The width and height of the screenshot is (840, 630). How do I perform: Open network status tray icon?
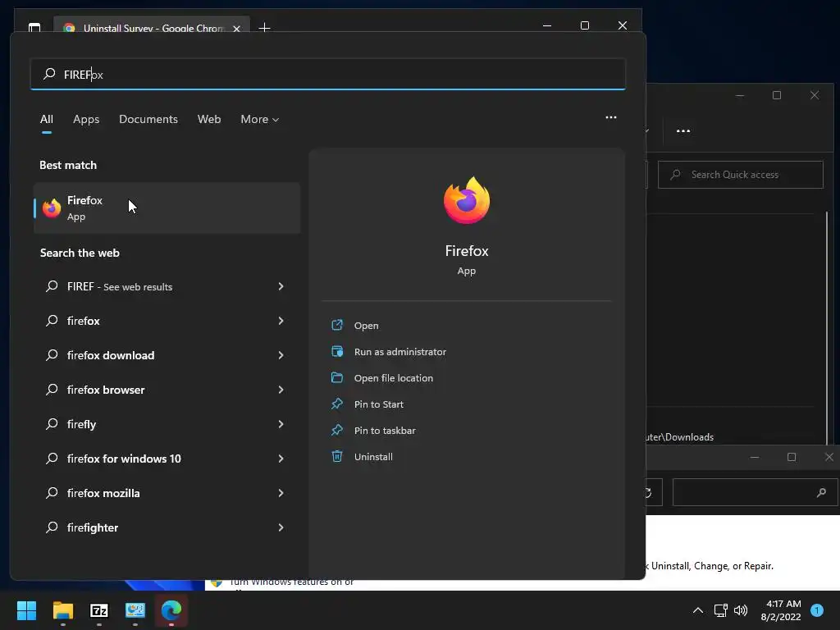point(720,610)
